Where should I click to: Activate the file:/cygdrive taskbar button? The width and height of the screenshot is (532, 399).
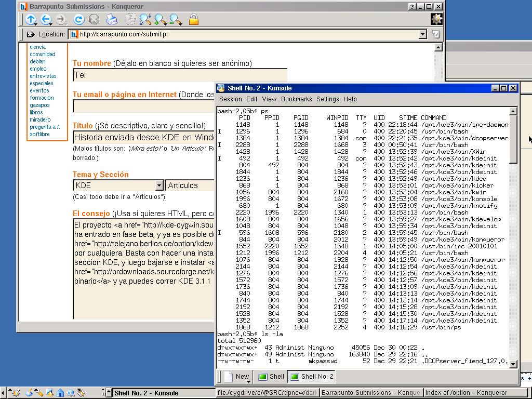[x=268, y=393]
